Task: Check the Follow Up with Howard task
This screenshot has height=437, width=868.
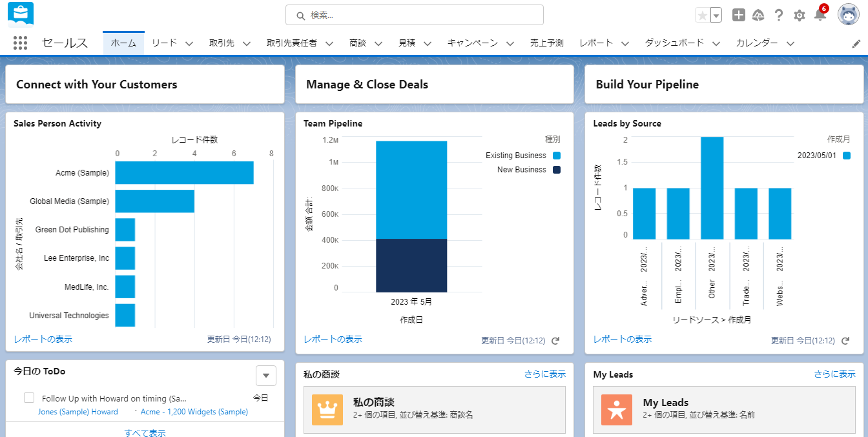Action: click(29, 398)
